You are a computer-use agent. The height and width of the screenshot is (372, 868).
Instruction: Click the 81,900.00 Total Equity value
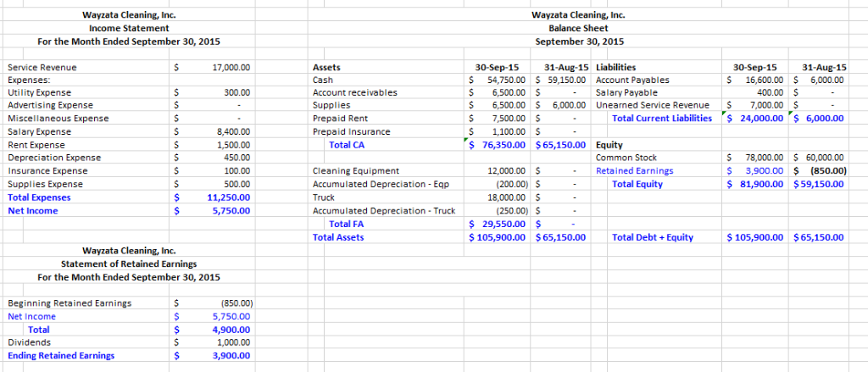[762, 185]
